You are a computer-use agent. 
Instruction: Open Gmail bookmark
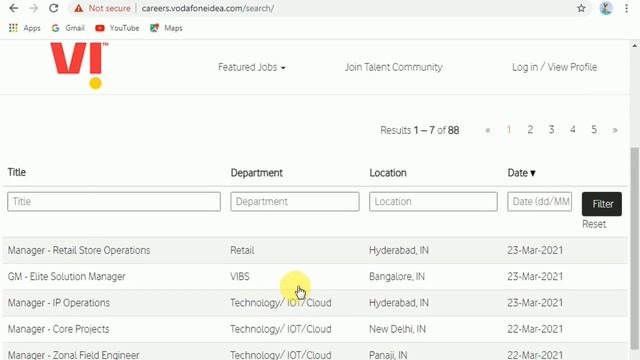point(68,28)
